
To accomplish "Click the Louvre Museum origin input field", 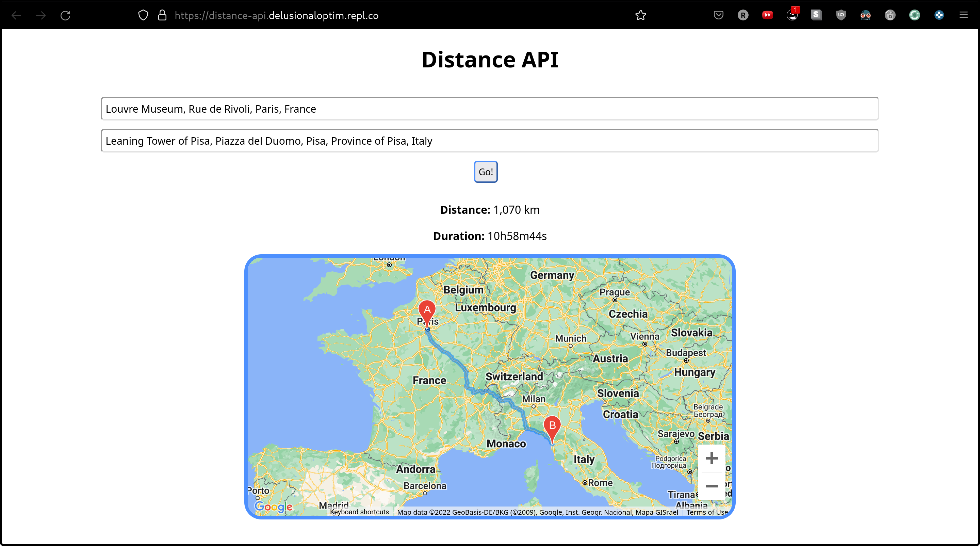I will [x=489, y=109].
